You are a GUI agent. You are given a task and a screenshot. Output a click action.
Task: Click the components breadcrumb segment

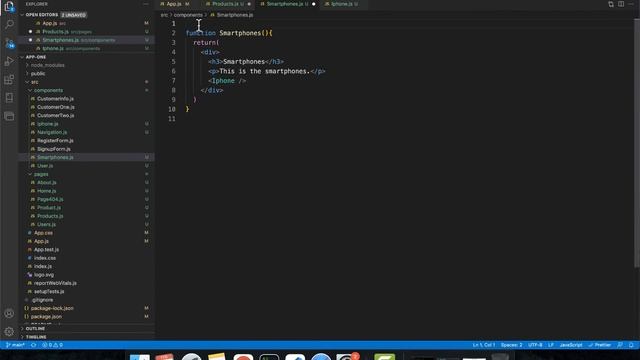[x=188, y=15]
